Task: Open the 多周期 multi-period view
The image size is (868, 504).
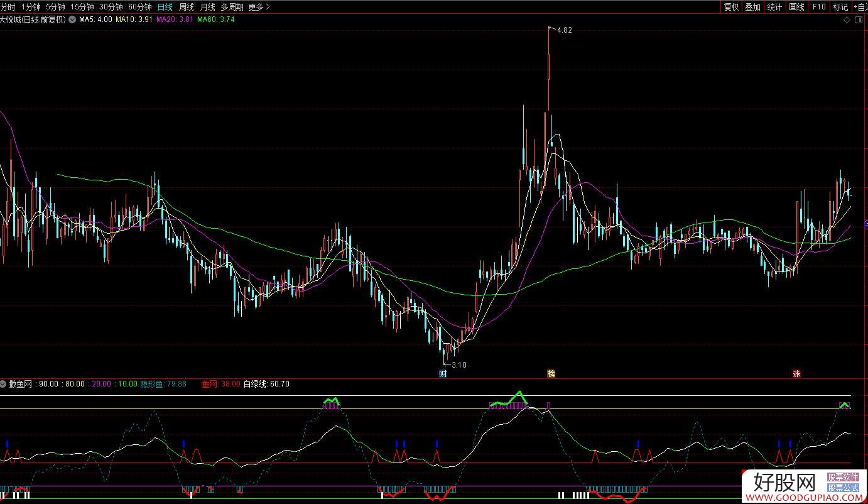Action: click(232, 7)
